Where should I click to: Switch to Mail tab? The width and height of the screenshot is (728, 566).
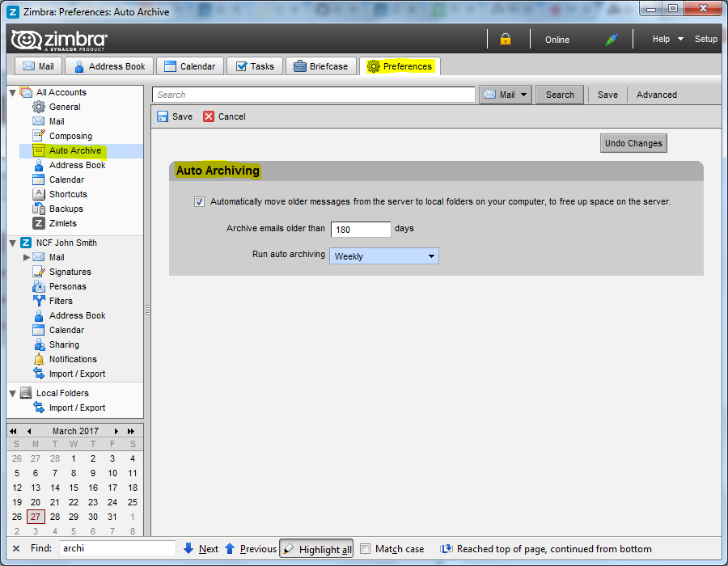point(39,66)
